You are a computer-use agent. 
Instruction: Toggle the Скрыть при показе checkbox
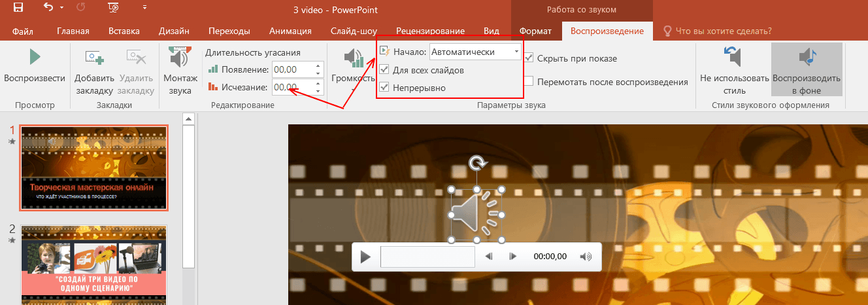point(529,58)
